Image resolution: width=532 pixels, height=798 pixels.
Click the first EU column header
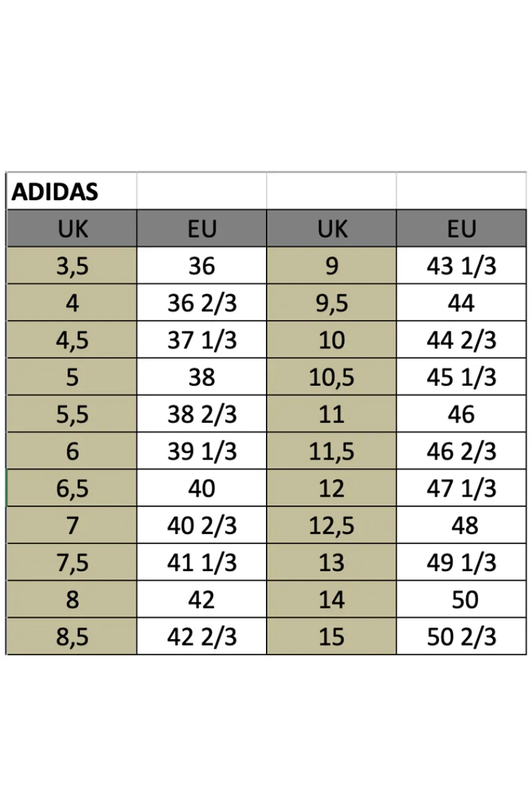point(201,229)
